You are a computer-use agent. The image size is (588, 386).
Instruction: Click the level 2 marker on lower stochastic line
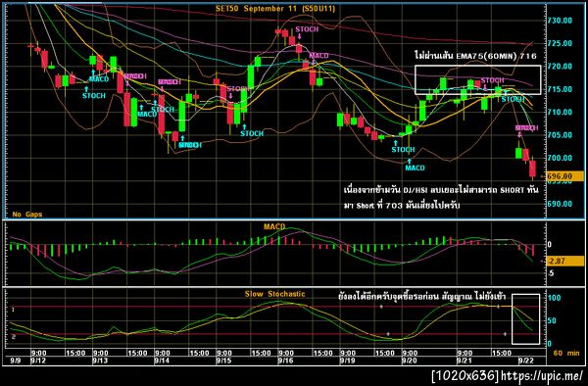point(13,337)
